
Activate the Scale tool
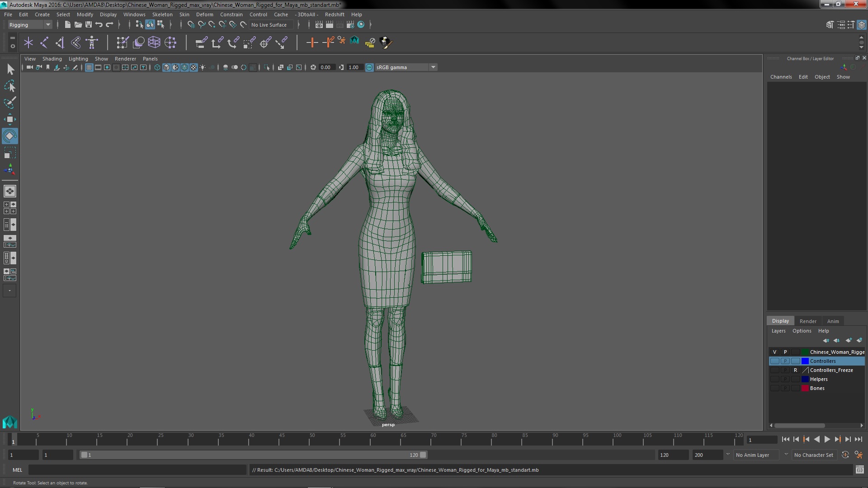point(9,153)
